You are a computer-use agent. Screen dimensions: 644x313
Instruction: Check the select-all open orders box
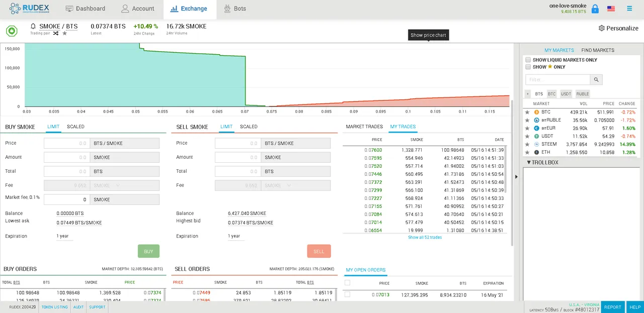(x=347, y=283)
